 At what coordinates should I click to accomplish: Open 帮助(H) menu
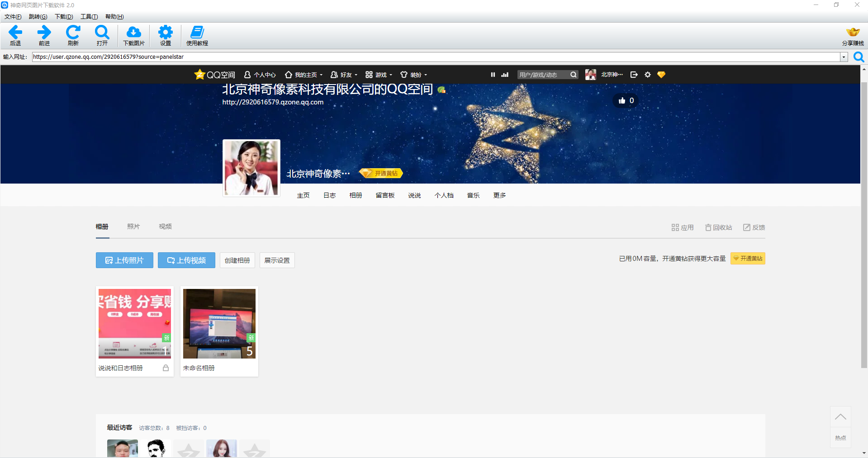pyautogui.click(x=114, y=17)
